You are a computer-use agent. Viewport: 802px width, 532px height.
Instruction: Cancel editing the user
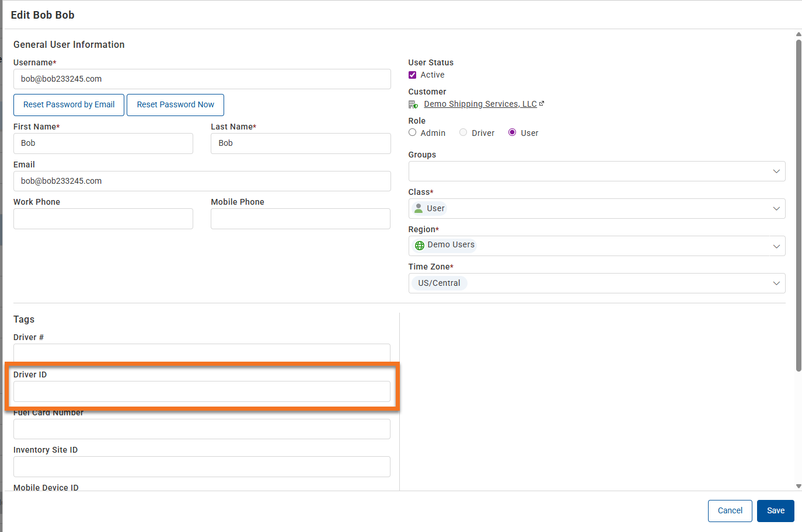pyautogui.click(x=730, y=511)
